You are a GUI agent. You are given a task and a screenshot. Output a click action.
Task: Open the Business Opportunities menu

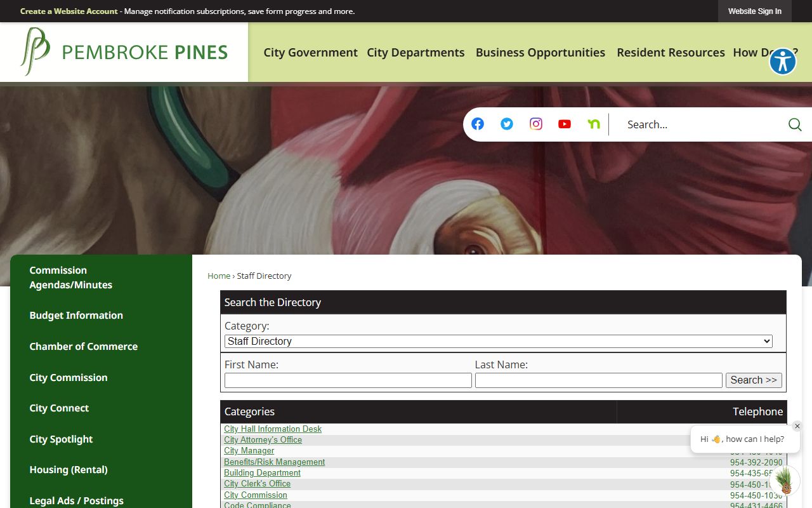540,53
